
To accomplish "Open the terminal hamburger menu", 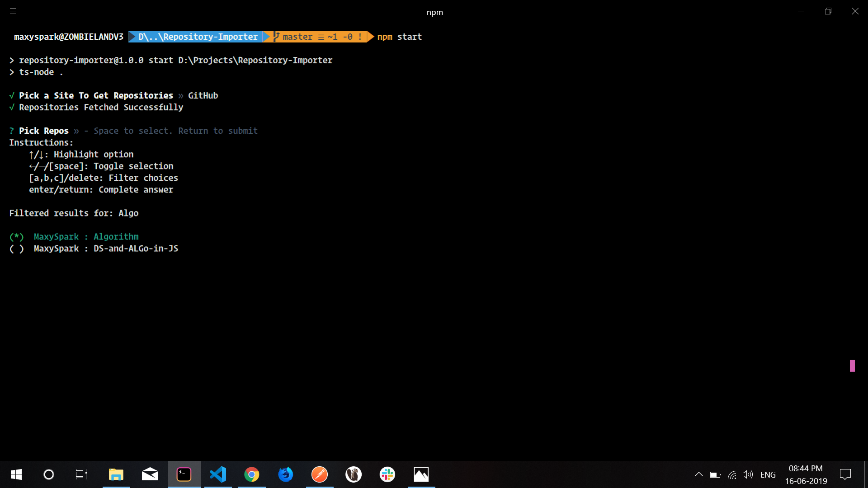I will (13, 11).
